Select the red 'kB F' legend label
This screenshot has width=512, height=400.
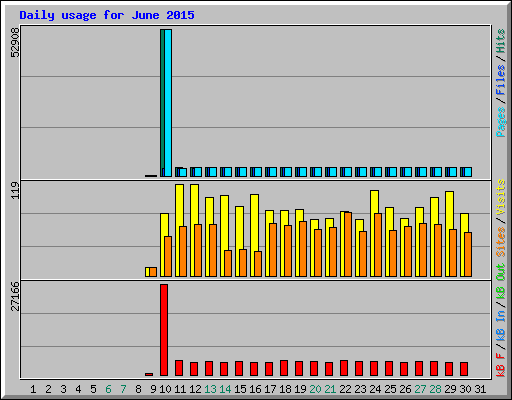click(501, 365)
